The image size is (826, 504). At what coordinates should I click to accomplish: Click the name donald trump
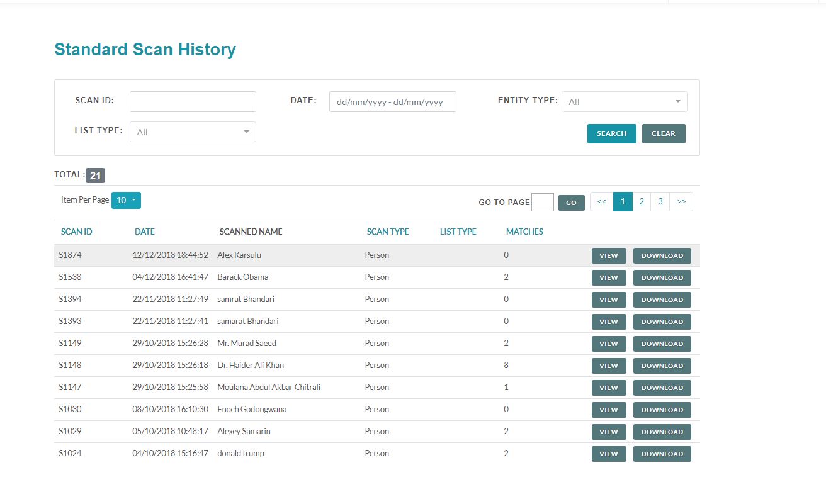pos(240,453)
